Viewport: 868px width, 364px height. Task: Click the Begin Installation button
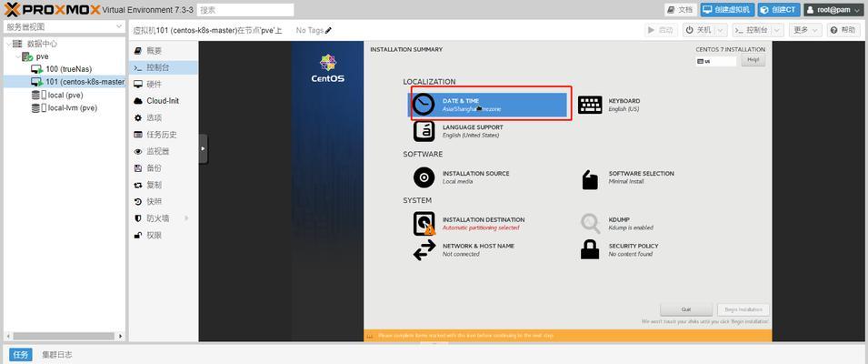(x=743, y=309)
